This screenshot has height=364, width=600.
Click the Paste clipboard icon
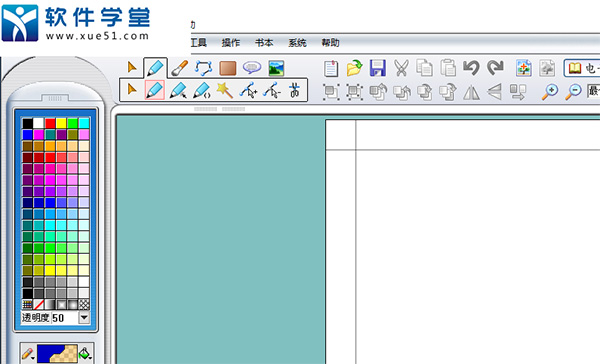448,68
